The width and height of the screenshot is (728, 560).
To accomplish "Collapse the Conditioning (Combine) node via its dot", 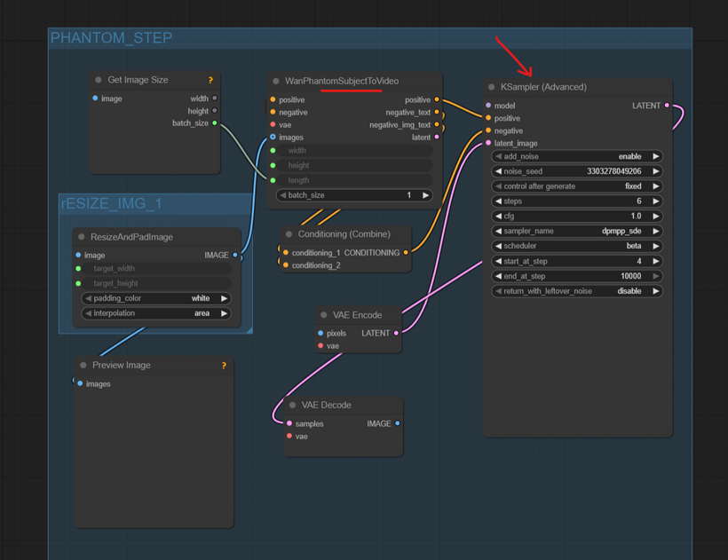I will point(289,234).
